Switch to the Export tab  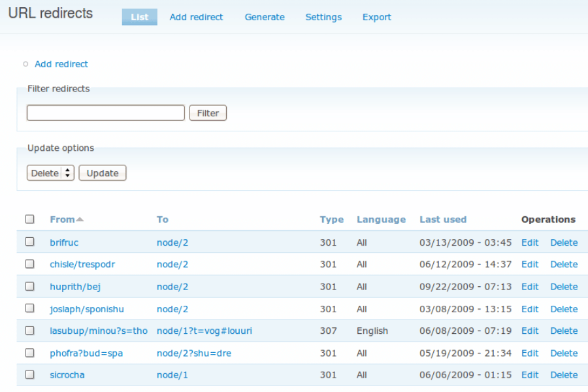point(377,17)
